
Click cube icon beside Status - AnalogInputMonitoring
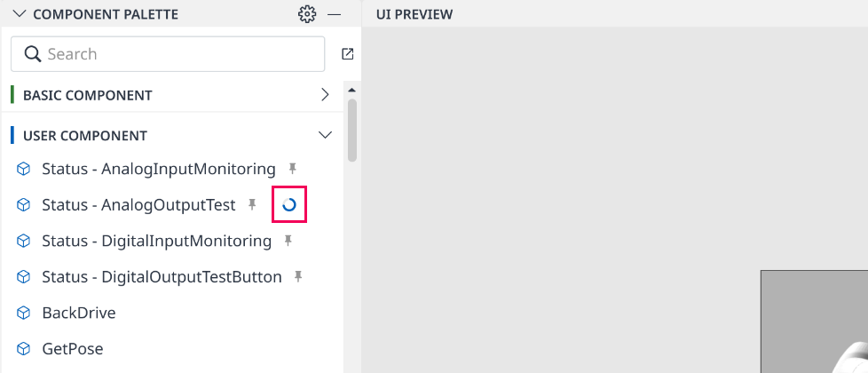point(23,169)
